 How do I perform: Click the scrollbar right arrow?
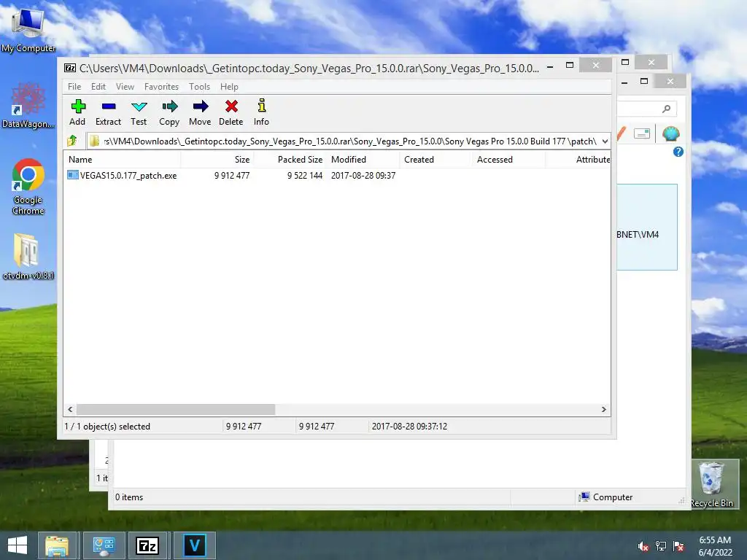pos(603,410)
